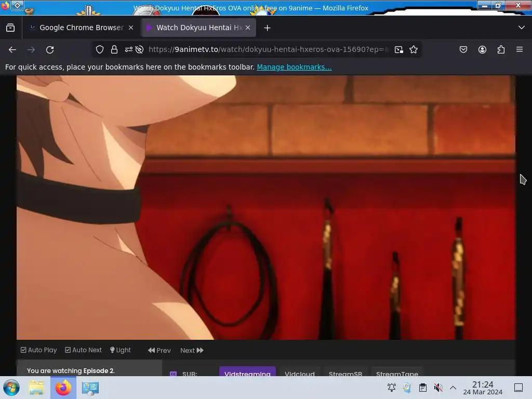The width and height of the screenshot is (532, 399).
Task: Open the tray icon beside the bell
Action: pyautogui.click(x=407, y=388)
